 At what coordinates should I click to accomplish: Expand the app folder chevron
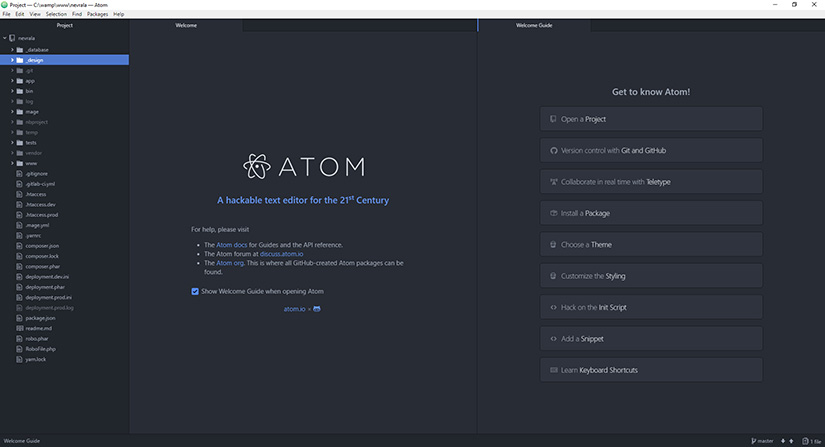tap(12, 80)
